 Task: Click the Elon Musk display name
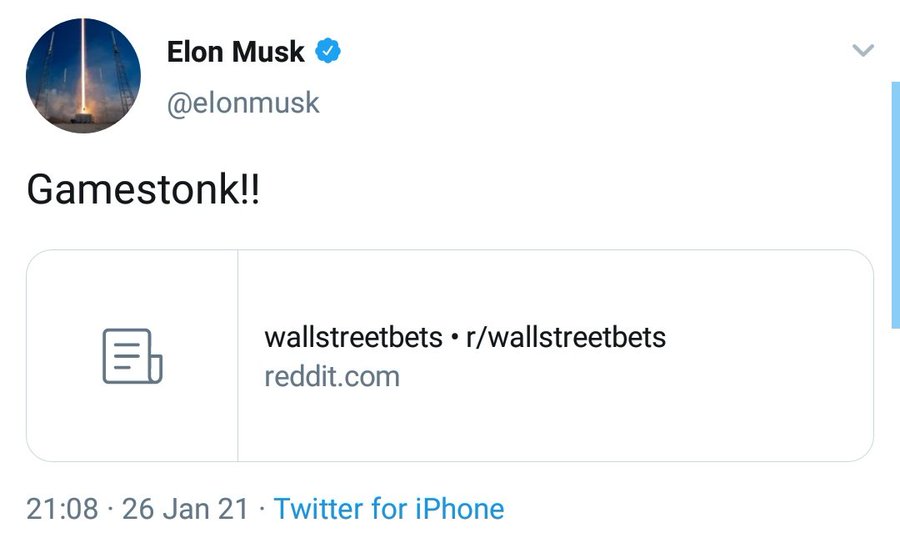[236, 52]
